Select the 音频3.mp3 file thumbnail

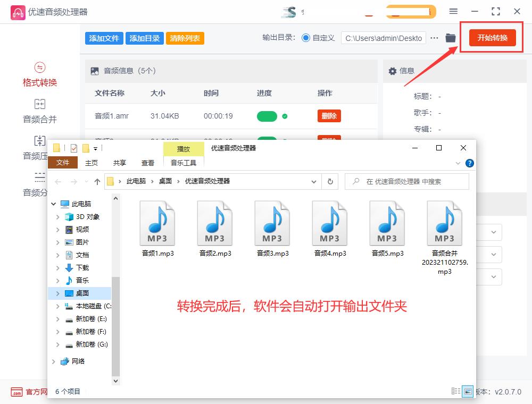(x=272, y=222)
